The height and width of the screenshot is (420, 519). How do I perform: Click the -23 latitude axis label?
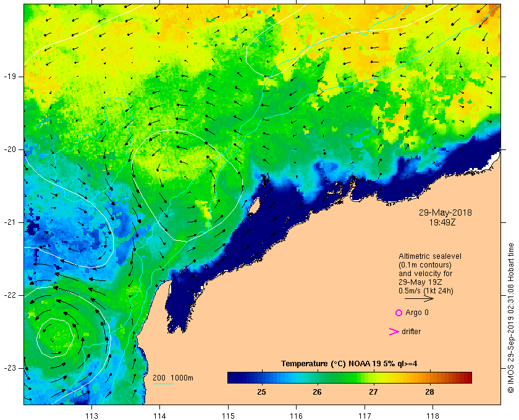[9, 368]
